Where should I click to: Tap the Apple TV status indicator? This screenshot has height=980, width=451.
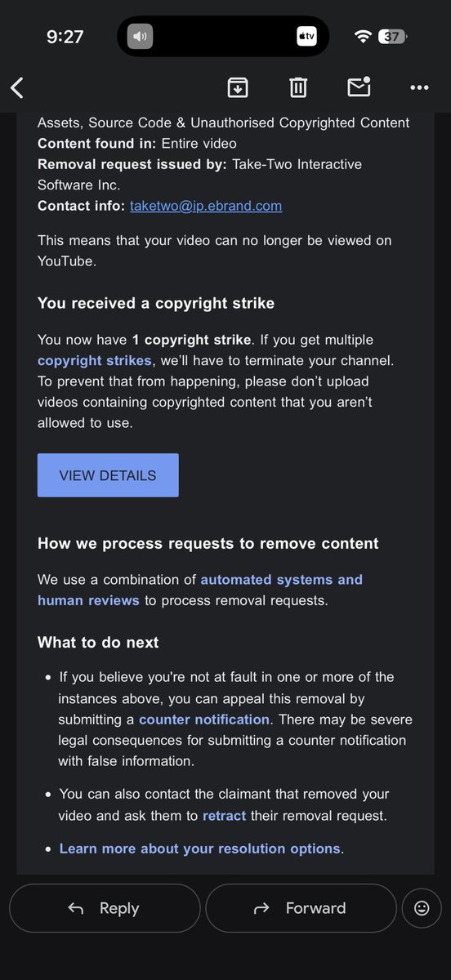(x=306, y=37)
